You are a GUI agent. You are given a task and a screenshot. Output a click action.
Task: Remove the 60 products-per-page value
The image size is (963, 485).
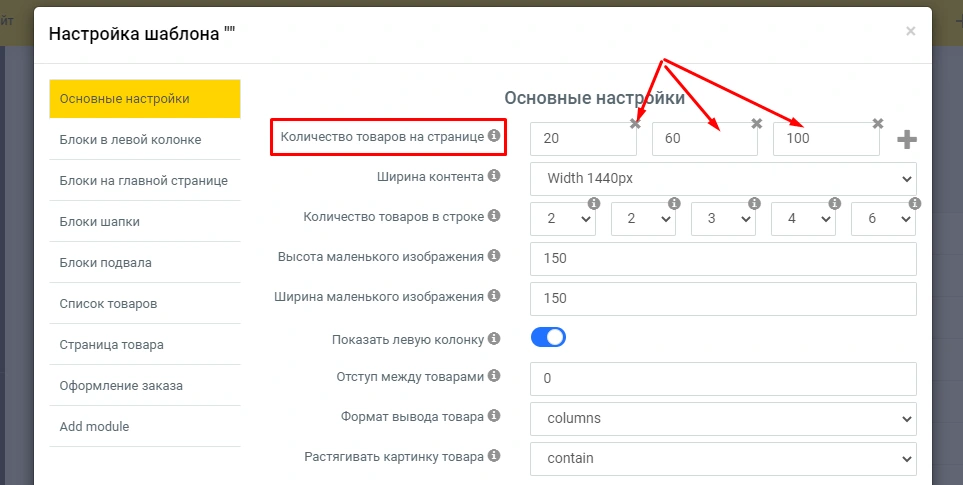pyautogui.click(x=757, y=123)
